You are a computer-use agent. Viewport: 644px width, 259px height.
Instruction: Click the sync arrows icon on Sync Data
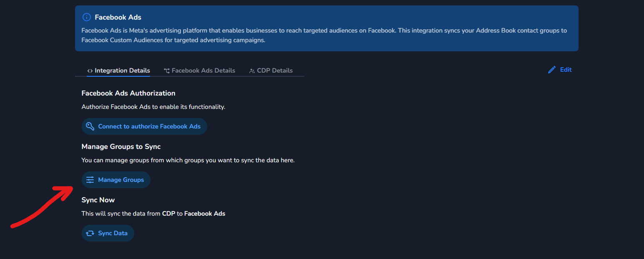[x=90, y=233]
